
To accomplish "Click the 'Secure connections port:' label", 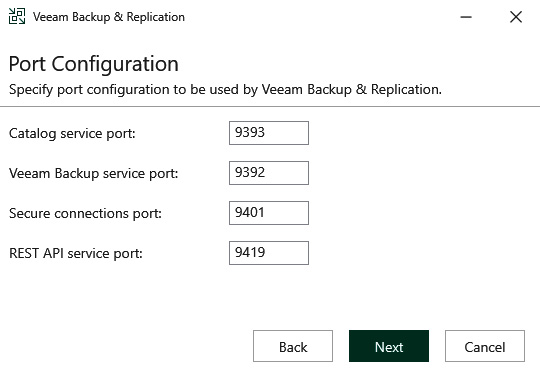I will coord(85,213).
